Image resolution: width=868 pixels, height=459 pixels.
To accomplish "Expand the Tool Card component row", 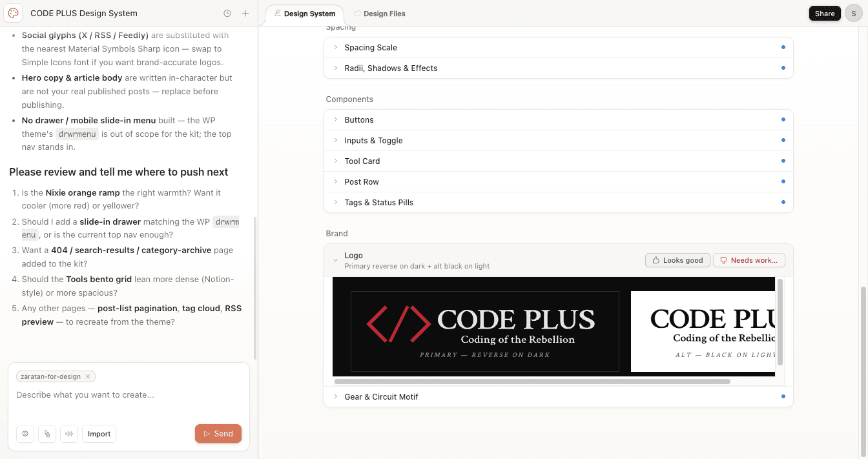I will tap(558, 161).
